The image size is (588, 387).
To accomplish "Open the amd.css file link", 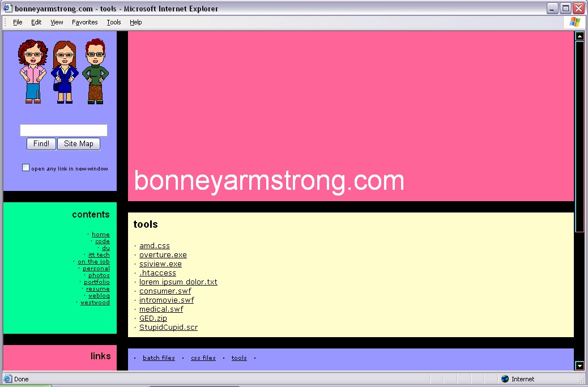I will point(155,246).
